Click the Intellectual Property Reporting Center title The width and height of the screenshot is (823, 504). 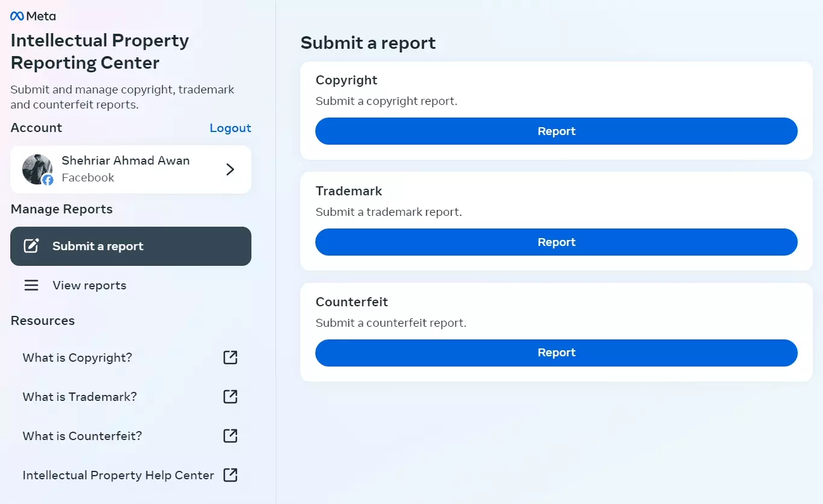coord(100,51)
